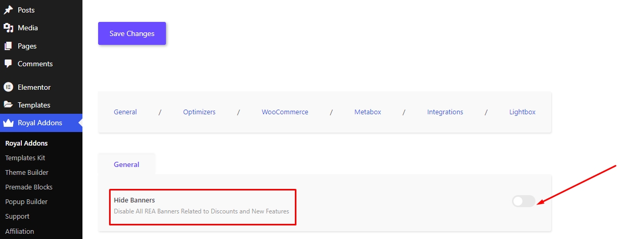644x239 pixels.
Task: Click the Elementor logo icon
Action: coord(8,87)
